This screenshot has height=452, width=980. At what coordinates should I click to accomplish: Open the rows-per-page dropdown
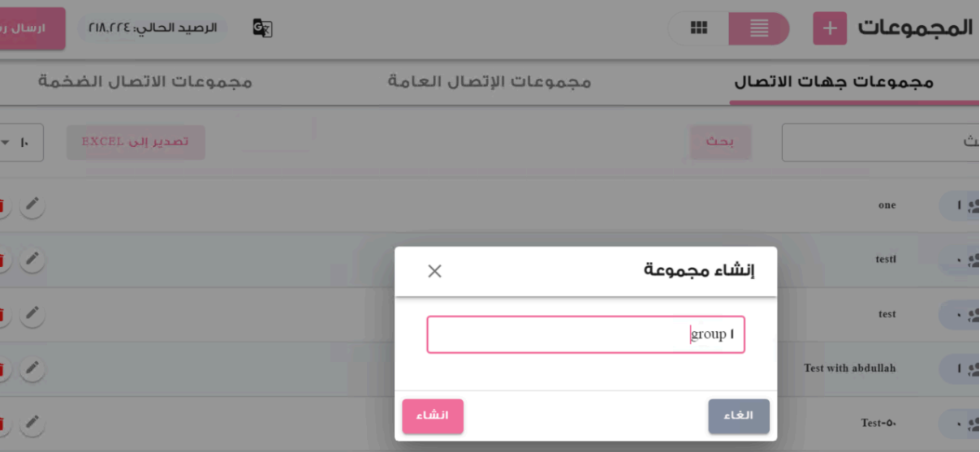pyautogui.click(x=16, y=142)
